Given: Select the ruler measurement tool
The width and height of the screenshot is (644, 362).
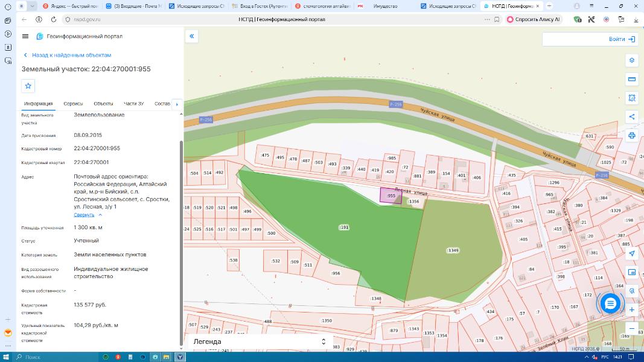Looking at the screenshot, I should point(632,79).
